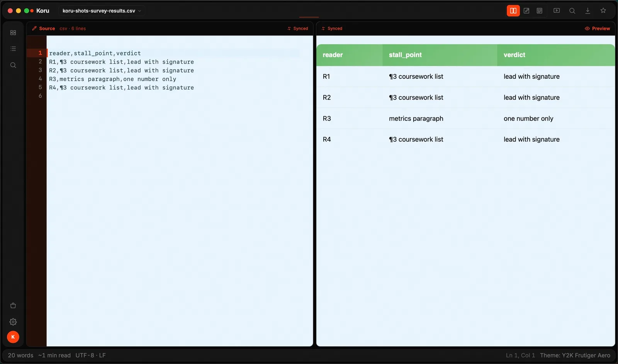The width and height of the screenshot is (618, 364).
Task: Place cursor in source line 1 header text
Action: [x=95, y=53]
